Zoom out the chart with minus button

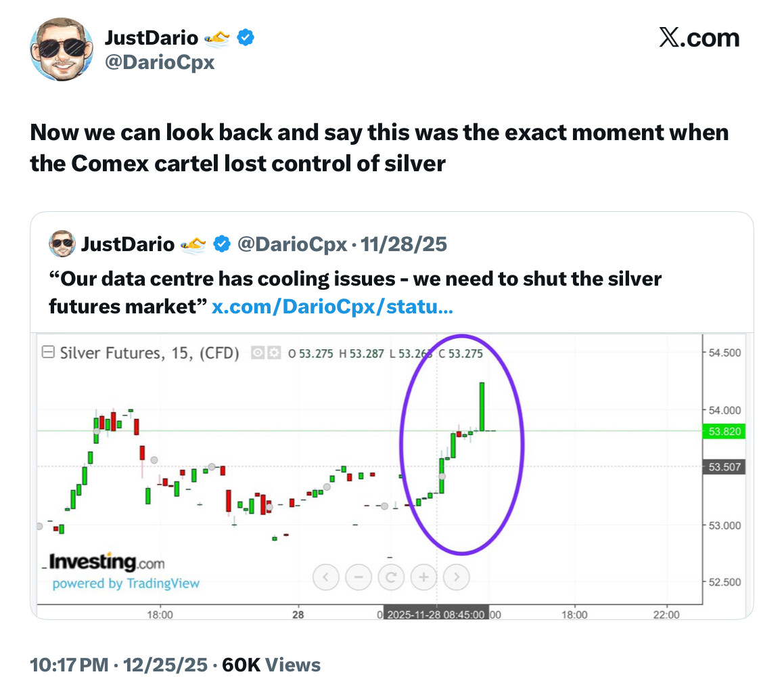point(359,577)
